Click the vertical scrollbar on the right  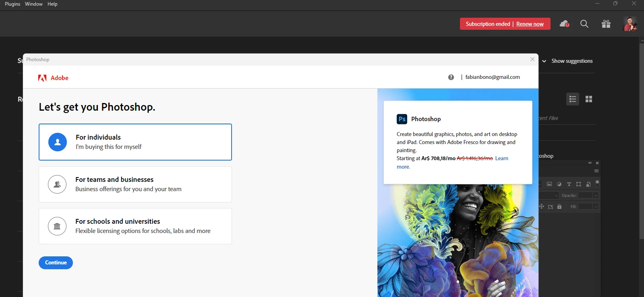pos(642,141)
